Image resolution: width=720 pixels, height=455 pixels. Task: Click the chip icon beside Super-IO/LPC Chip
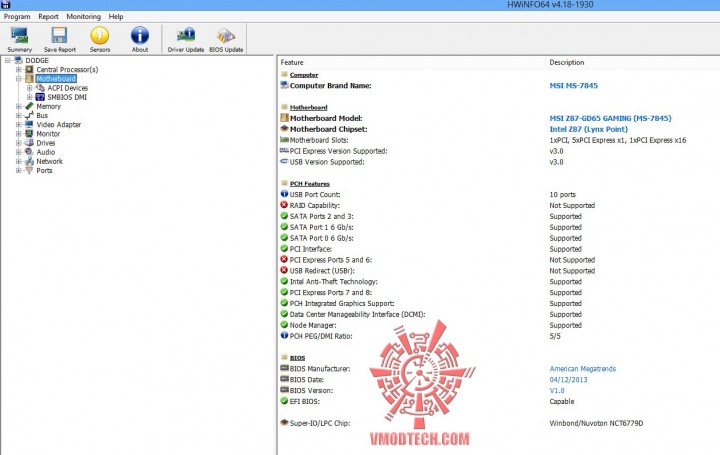click(284, 422)
